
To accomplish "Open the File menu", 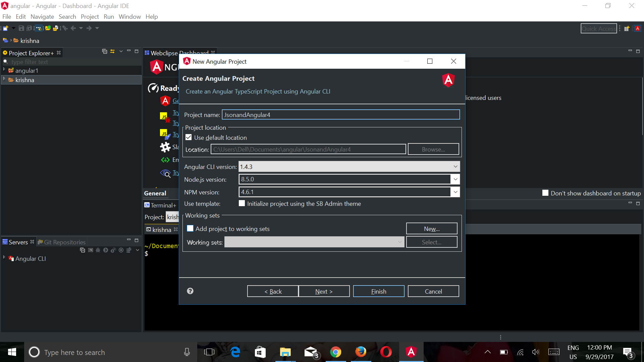I will [x=7, y=17].
